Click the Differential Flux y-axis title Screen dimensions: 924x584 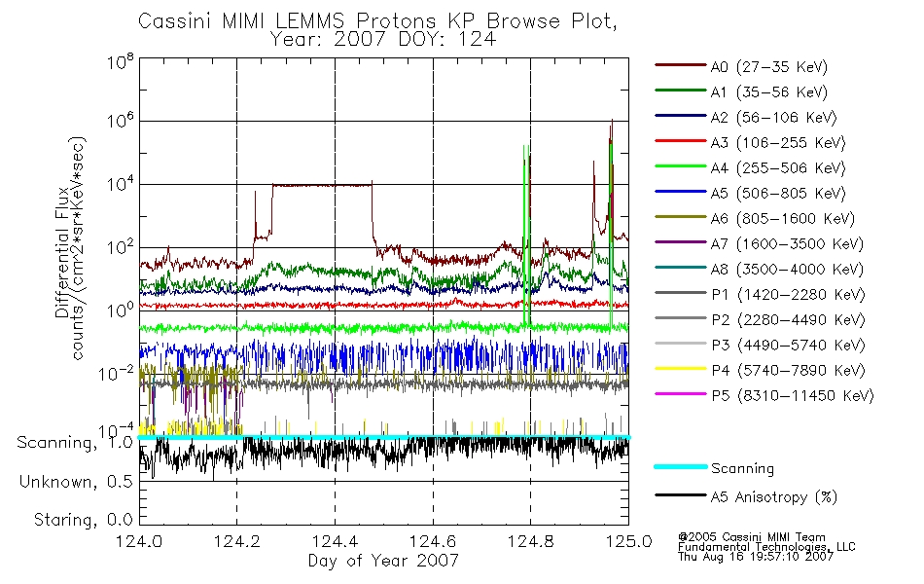pos(62,252)
